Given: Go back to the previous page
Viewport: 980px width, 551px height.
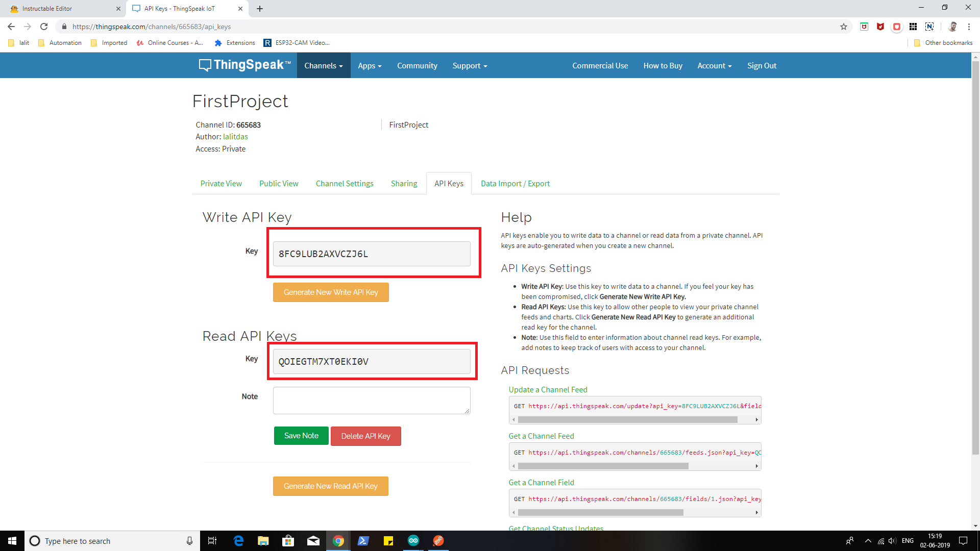Looking at the screenshot, I should click(x=11, y=27).
